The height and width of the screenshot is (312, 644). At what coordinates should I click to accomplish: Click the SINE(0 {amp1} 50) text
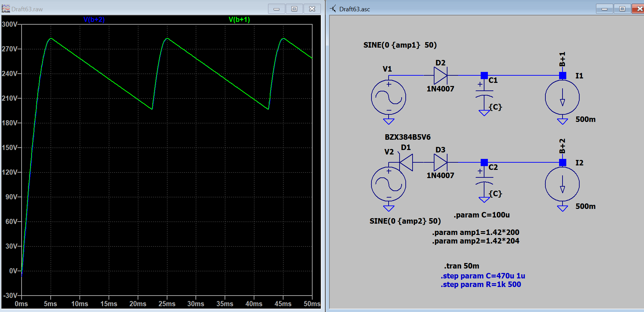(400, 45)
